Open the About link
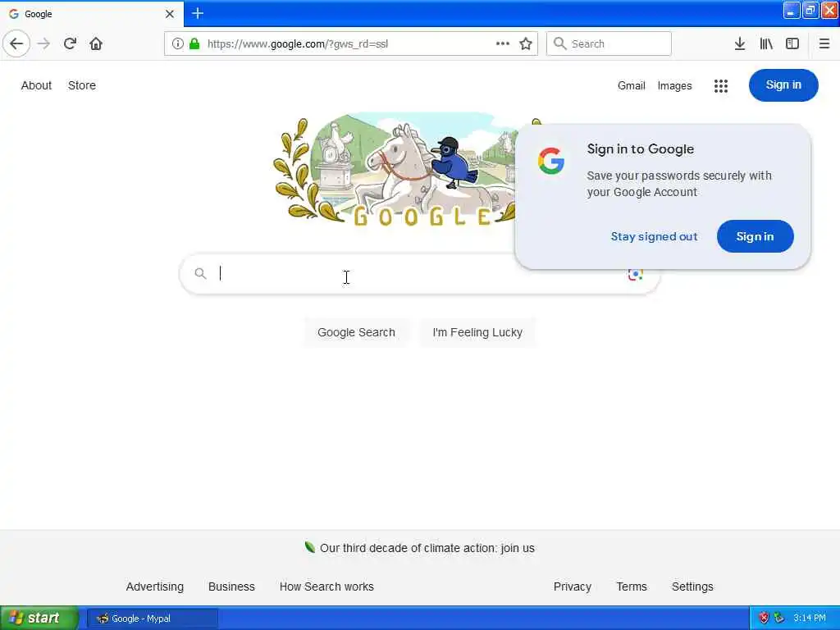 [36, 85]
